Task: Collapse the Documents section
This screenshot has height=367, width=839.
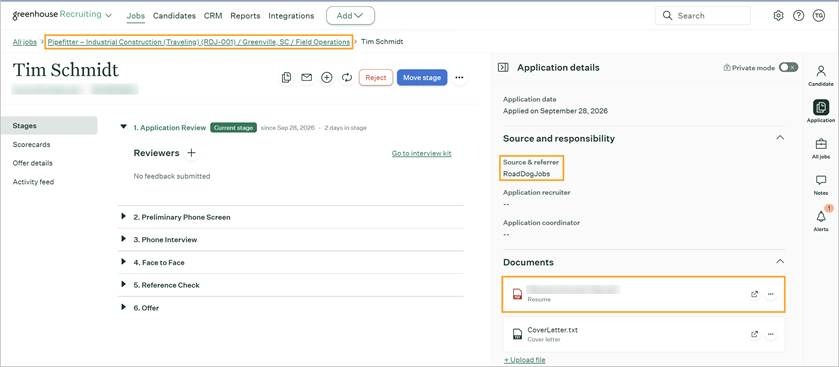Action: (x=780, y=262)
